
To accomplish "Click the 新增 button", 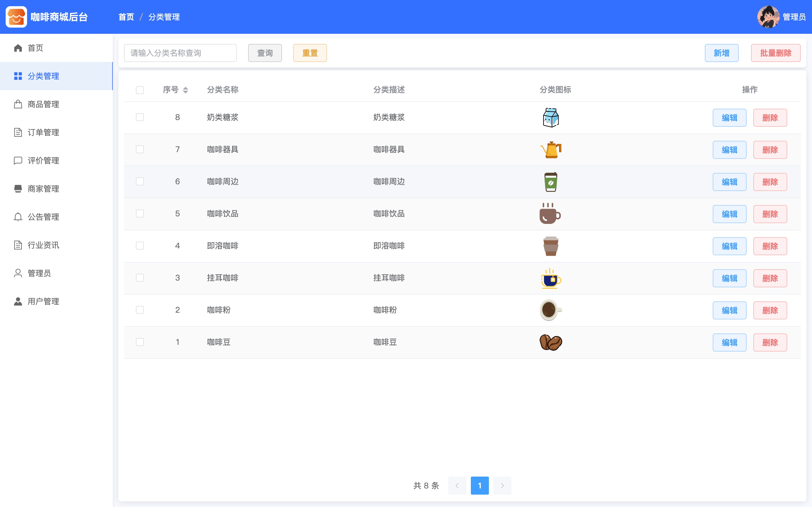I will (x=721, y=53).
